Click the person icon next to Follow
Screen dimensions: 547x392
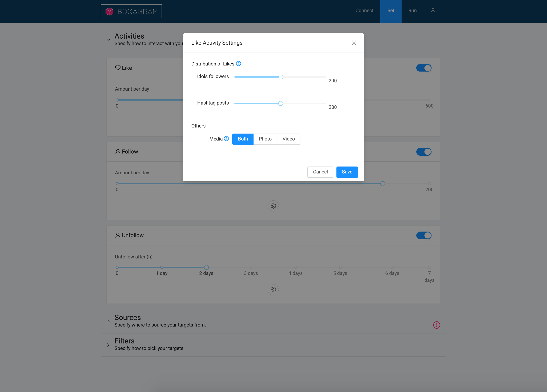[x=118, y=152]
